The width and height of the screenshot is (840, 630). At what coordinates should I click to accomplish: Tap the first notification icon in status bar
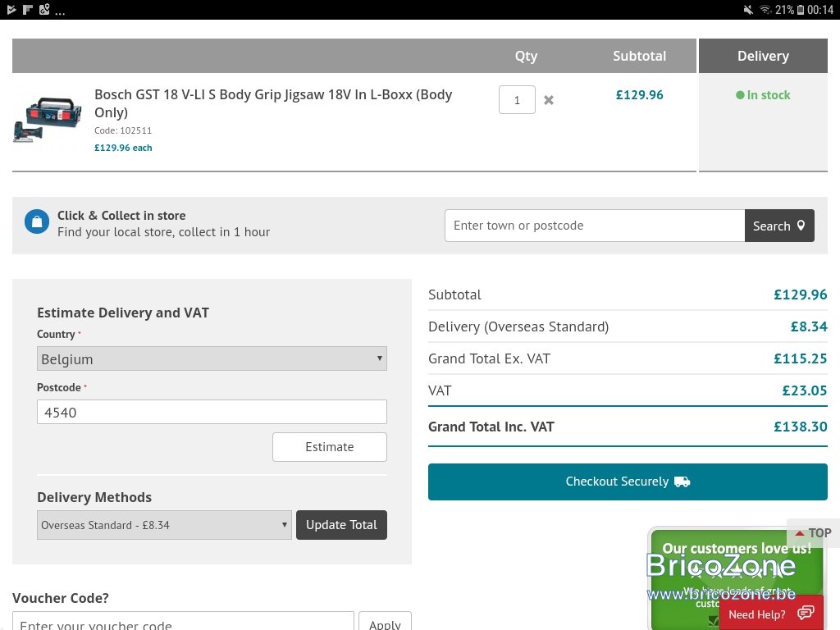coord(11,10)
